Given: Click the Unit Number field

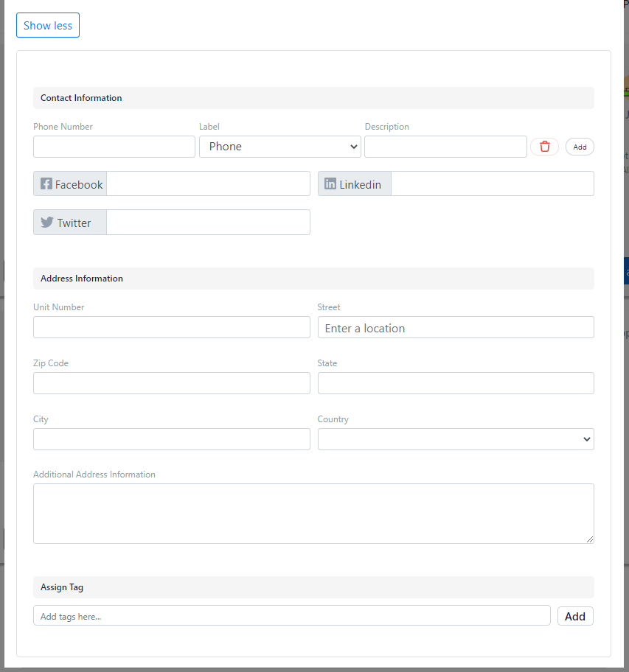Looking at the screenshot, I should point(172,327).
